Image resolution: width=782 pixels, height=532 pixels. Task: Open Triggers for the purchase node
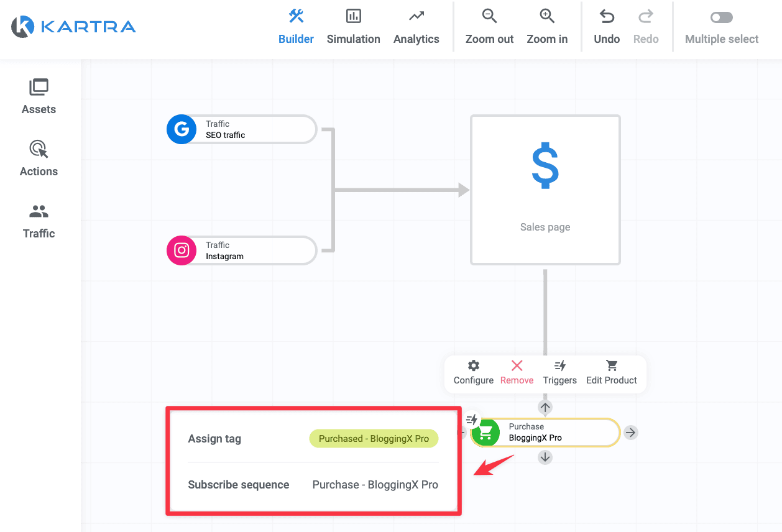click(559, 372)
